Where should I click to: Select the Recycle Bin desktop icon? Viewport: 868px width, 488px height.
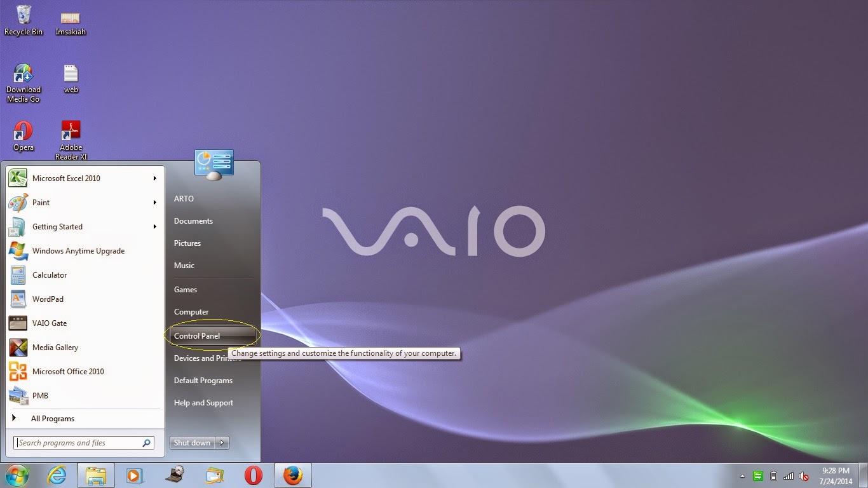(x=24, y=20)
